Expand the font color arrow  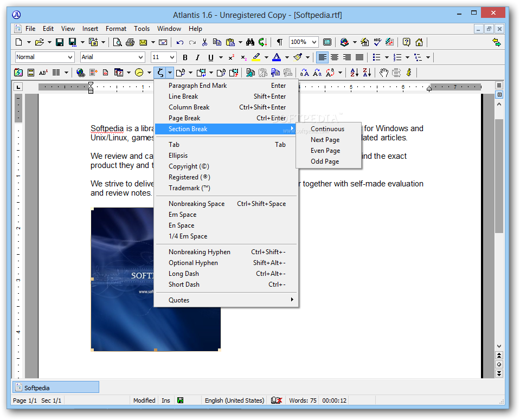pos(287,57)
